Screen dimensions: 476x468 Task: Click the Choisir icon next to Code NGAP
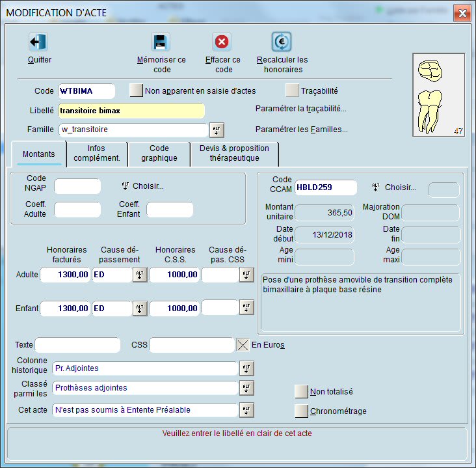click(126, 186)
